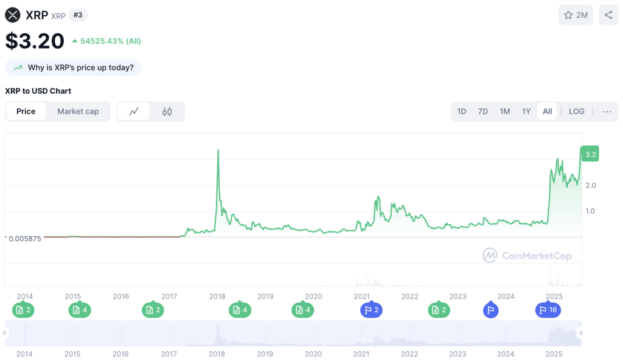Viewport: 623px width, 364px height.
Task: Click the 1.0 y-axis label
Action: click(590, 211)
